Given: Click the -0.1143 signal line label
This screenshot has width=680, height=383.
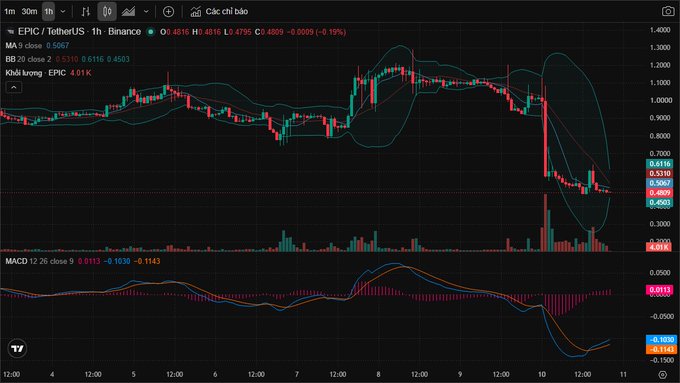Looking at the screenshot, I should coord(661,349).
